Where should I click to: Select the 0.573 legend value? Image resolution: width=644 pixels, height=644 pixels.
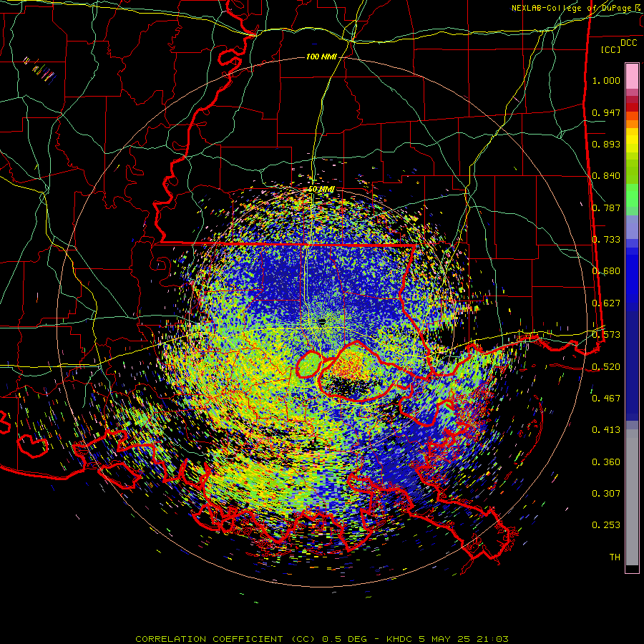point(606,335)
